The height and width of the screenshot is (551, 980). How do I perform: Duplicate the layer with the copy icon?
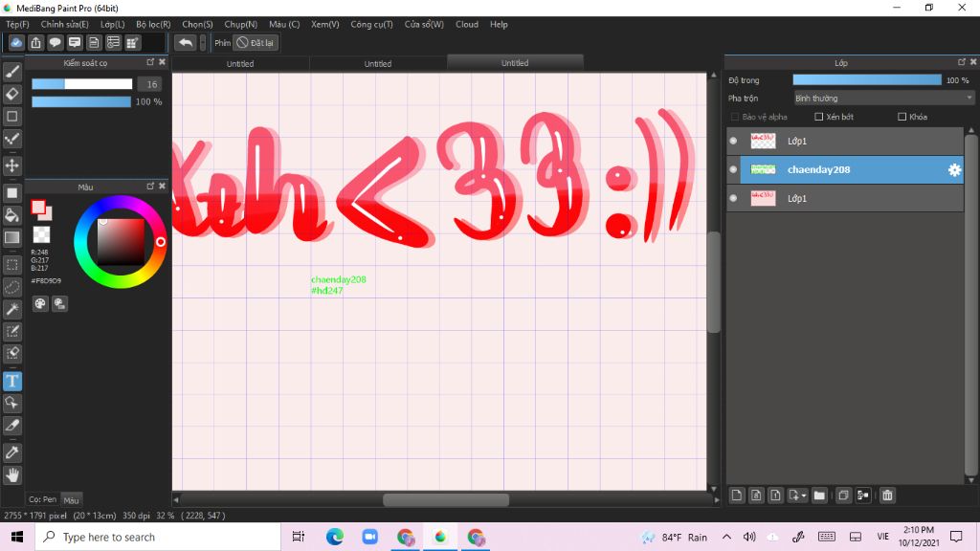[x=843, y=496]
